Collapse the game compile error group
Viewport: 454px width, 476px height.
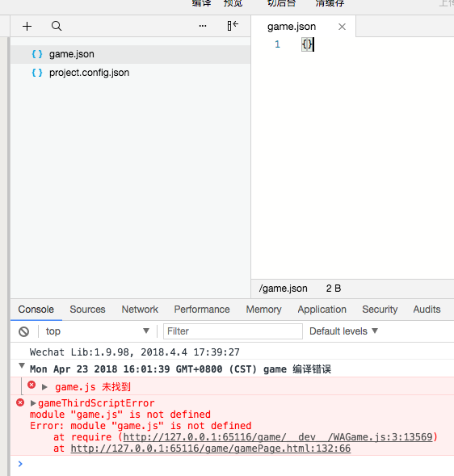22,365
